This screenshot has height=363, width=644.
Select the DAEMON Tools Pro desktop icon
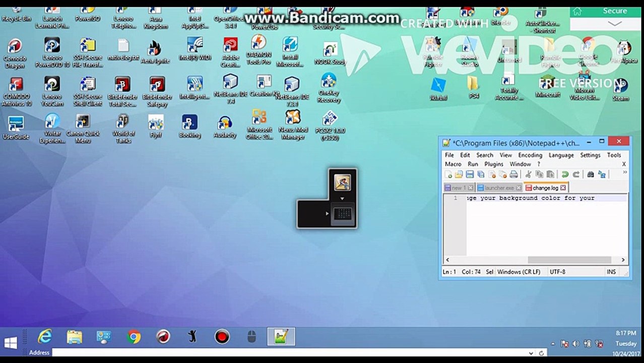coord(259,50)
